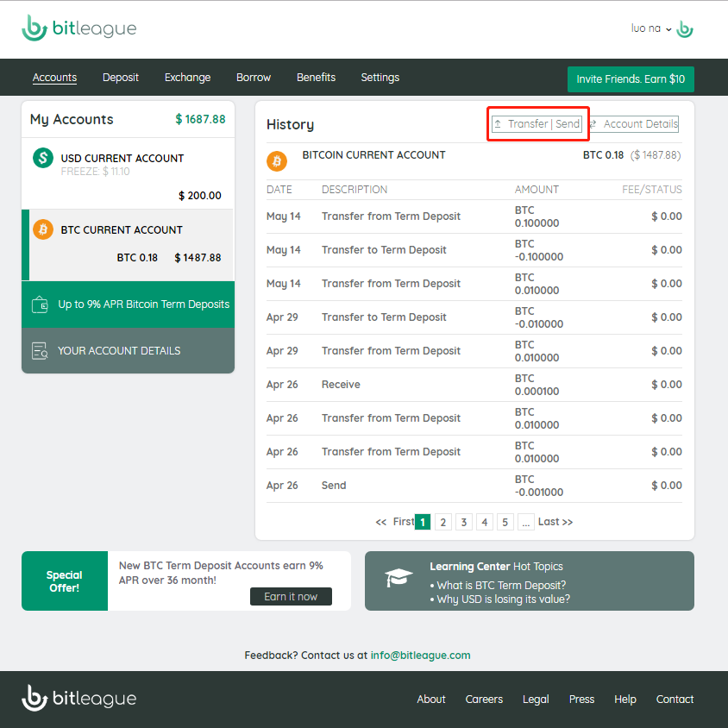The image size is (728, 728).
Task: Open the Contact footer link
Action: point(675,700)
